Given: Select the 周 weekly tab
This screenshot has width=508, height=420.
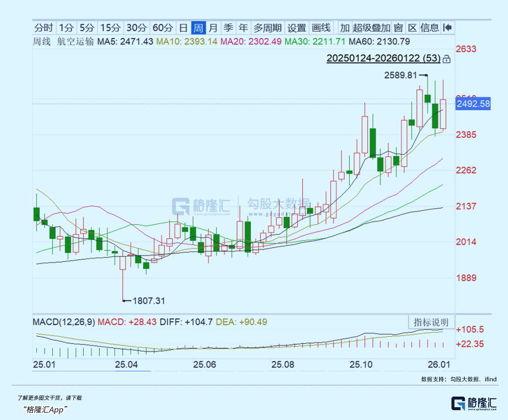Looking at the screenshot, I should [x=199, y=28].
